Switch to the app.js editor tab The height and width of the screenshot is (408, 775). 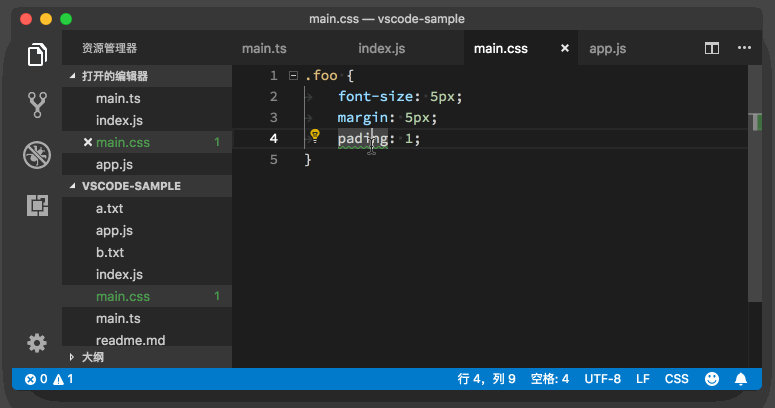(x=607, y=48)
